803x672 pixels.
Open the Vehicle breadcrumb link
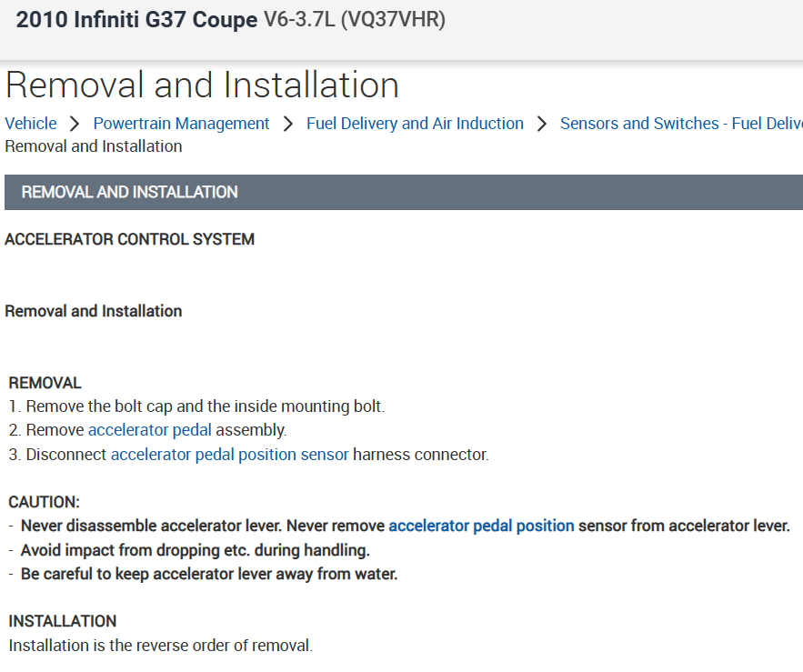[x=31, y=124]
